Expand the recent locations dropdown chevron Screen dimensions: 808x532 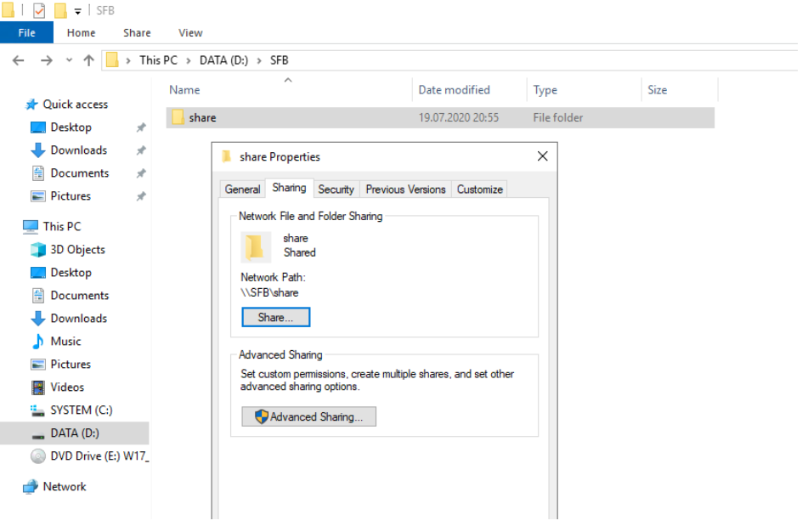[x=70, y=60]
